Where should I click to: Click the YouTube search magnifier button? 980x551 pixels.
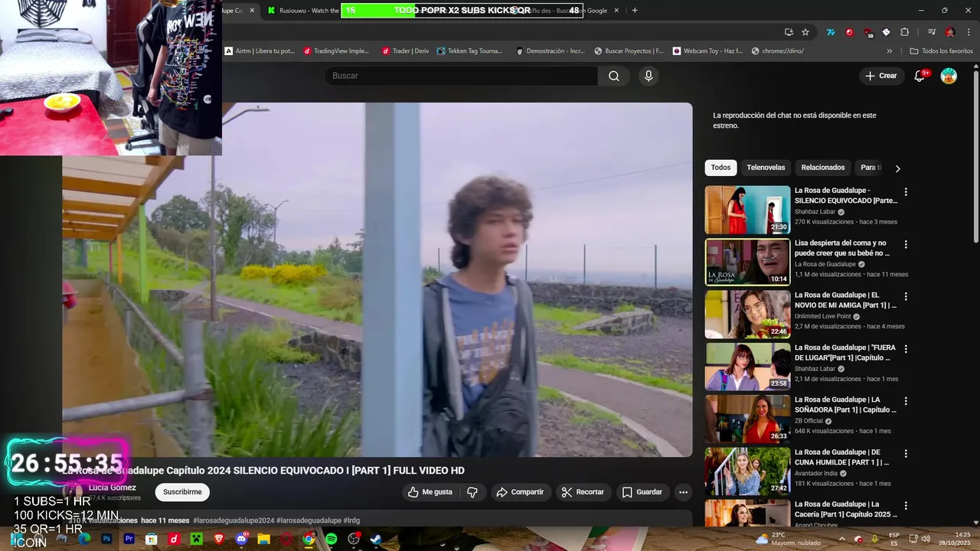614,76
